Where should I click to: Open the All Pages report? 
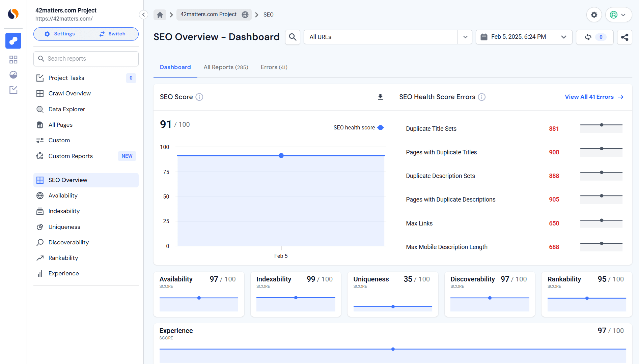(x=60, y=125)
